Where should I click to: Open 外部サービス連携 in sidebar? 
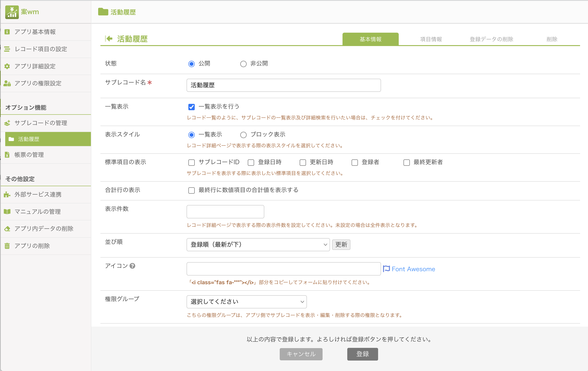pyautogui.click(x=46, y=194)
